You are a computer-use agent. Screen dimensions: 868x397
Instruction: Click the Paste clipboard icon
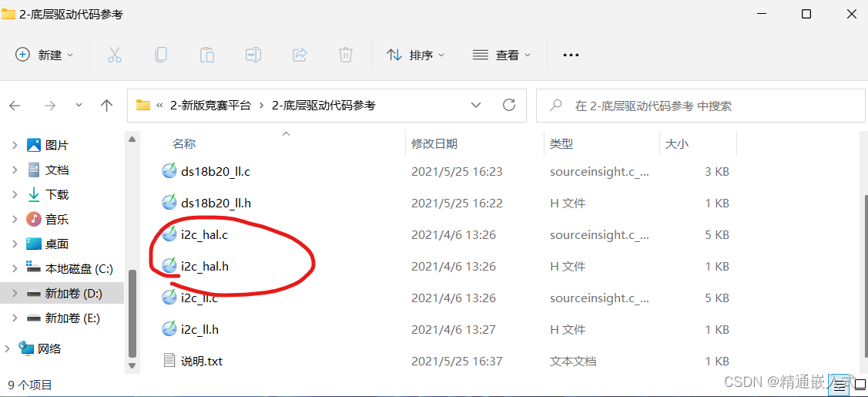207,55
